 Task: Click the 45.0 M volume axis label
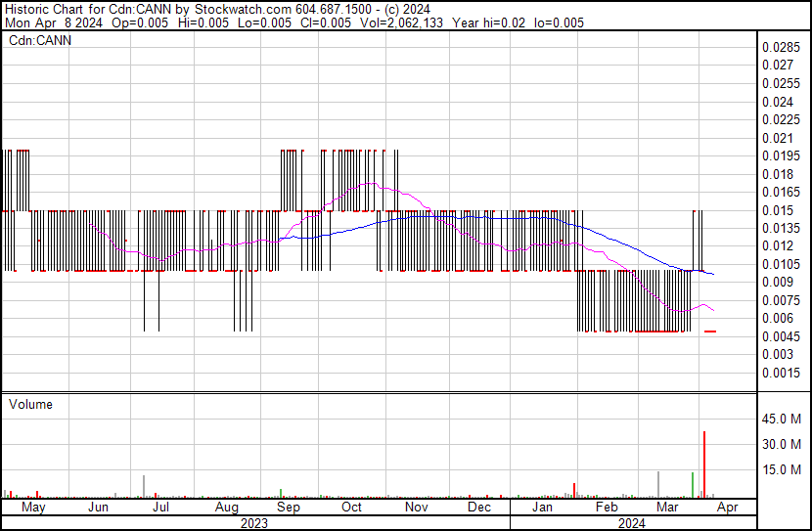click(x=781, y=419)
